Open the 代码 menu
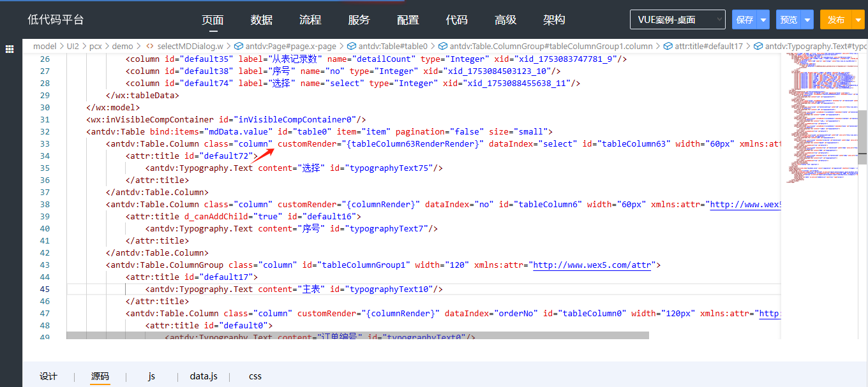868x387 pixels. [x=456, y=20]
